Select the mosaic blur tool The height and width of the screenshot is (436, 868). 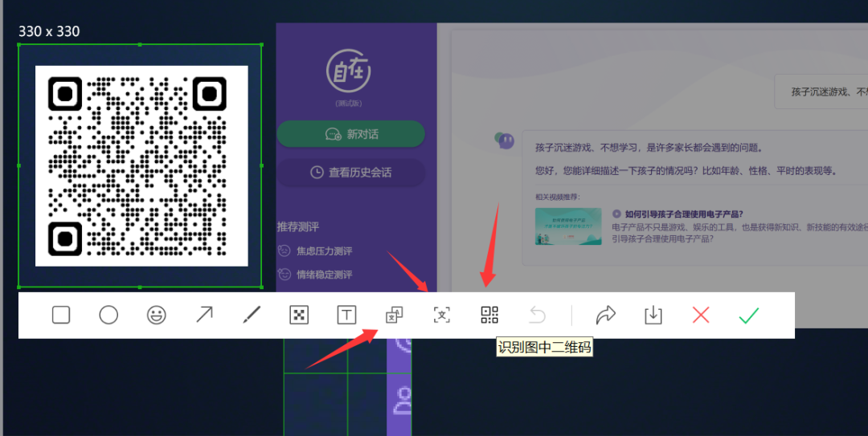299,315
